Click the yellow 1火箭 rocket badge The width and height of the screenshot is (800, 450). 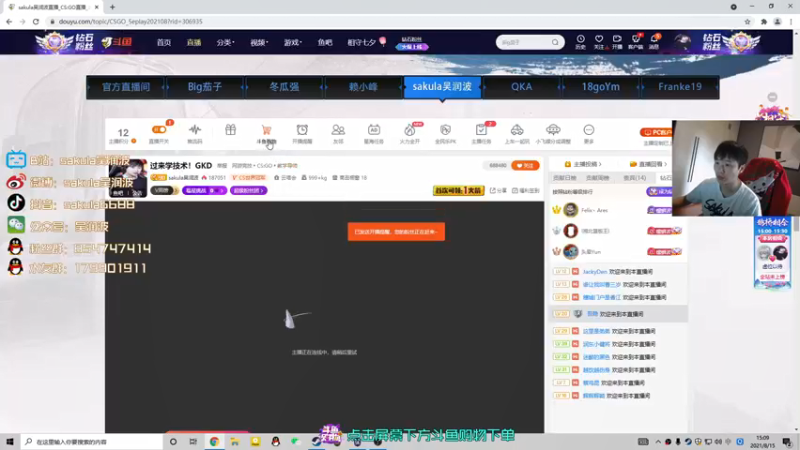pyautogui.click(x=459, y=190)
